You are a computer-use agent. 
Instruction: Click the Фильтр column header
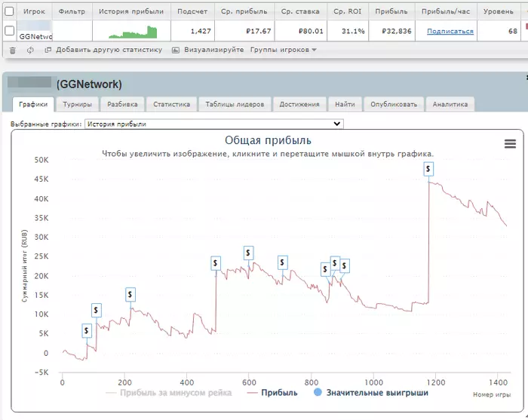pyautogui.click(x=72, y=11)
